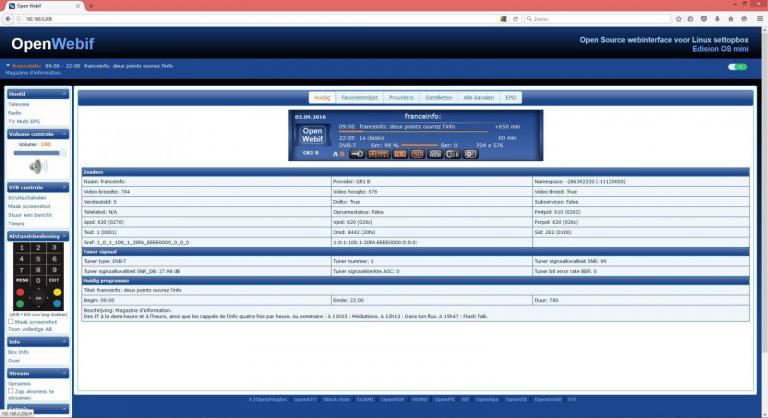Click the volume speaker icon
Image resolution: width=768 pixels, height=418 pixels.
click(x=37, y=166)
